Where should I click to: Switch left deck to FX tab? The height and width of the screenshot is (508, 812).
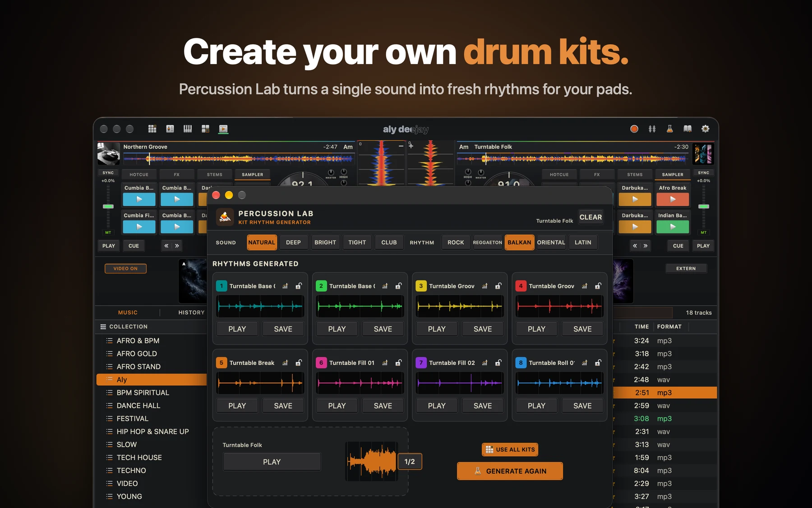click(x=177, y=174)
